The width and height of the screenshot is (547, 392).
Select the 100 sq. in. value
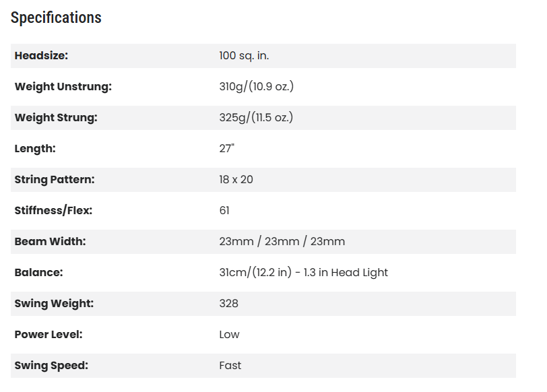click(x=244, y=56)
